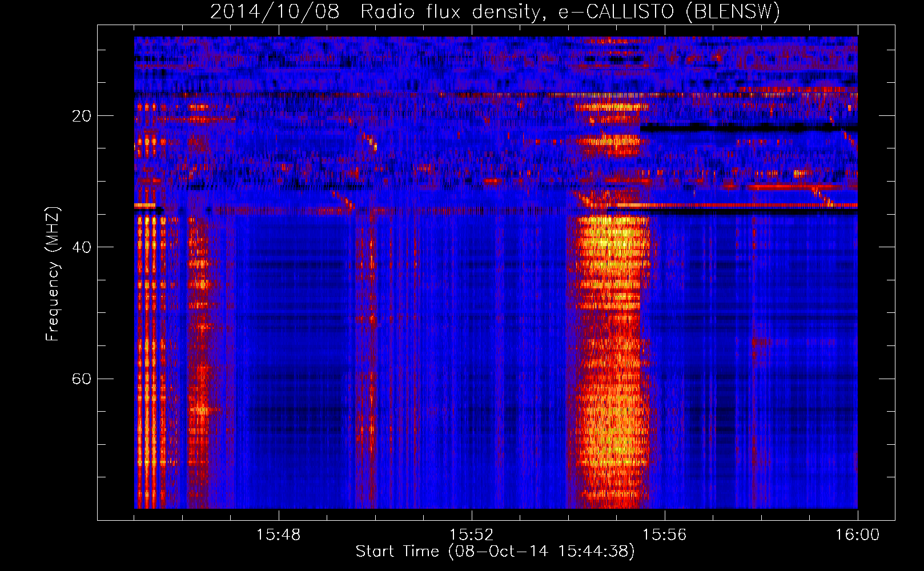Click the '60' frequency tick label
This screenshot has height=571, width=924.
coord(81,379)
